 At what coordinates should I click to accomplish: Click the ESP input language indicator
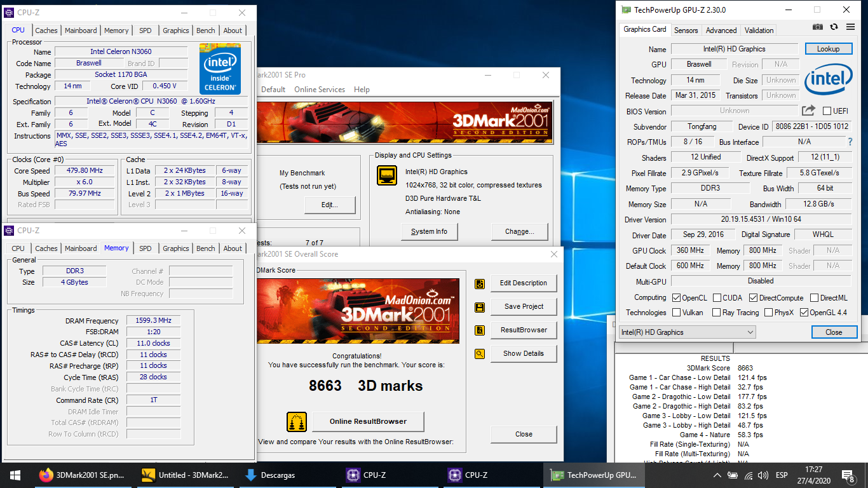(782, 475)
